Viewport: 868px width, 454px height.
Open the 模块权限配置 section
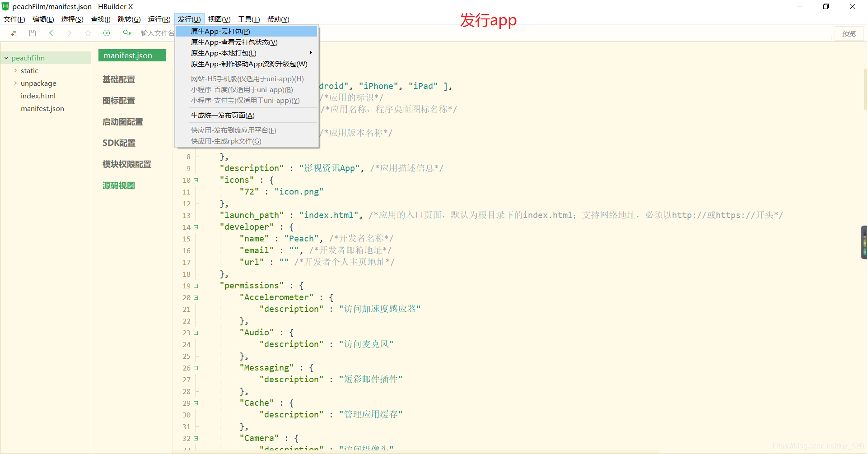pos(127,164)
